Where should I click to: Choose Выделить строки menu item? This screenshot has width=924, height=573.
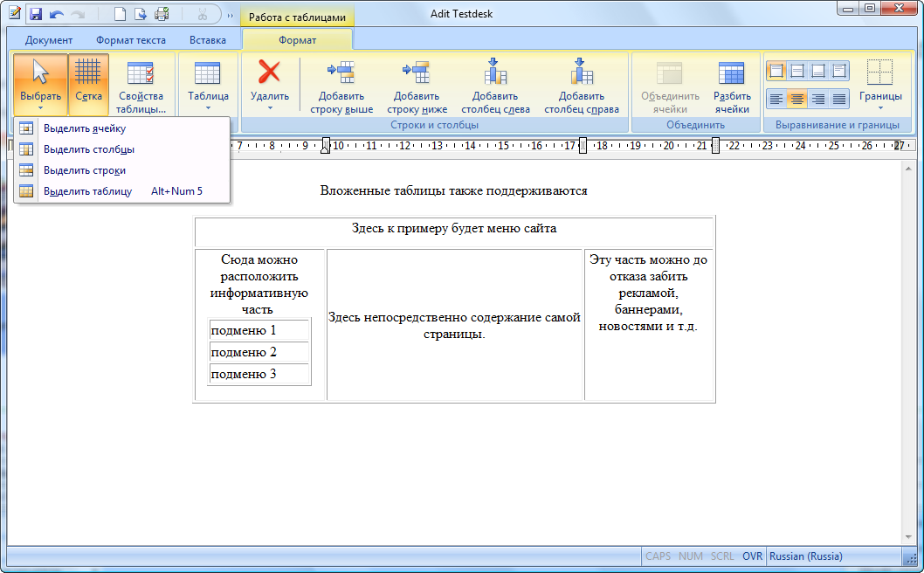pyautogui.click(x=121, y=170)
